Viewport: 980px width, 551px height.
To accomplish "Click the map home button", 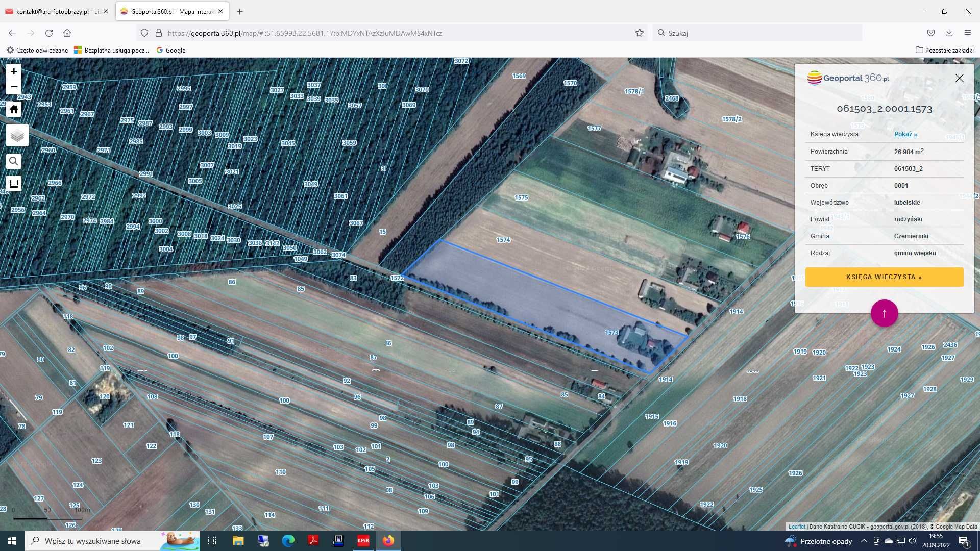I will 14,109.
